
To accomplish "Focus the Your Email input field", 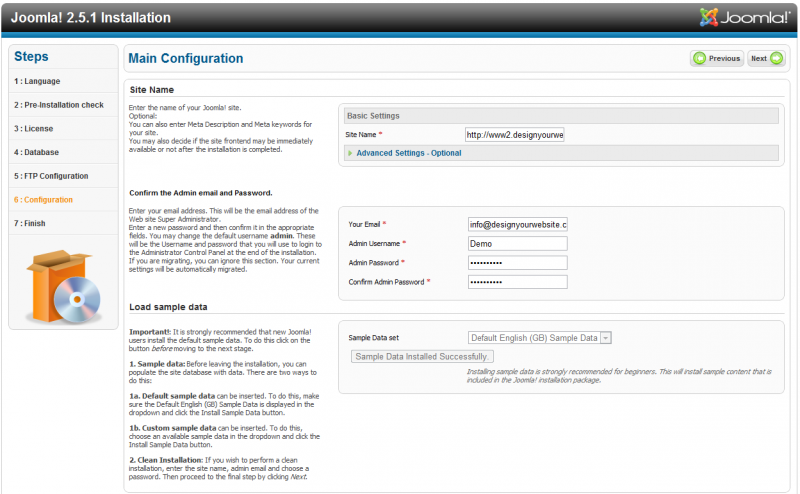I will click(x=517, y=225).
